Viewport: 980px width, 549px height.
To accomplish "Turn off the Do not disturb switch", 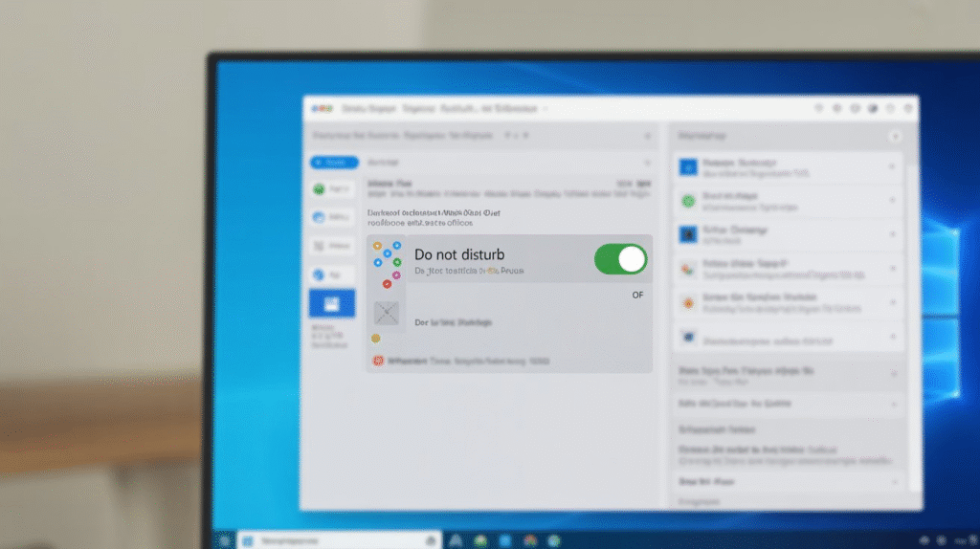I will tap(620, 259).
